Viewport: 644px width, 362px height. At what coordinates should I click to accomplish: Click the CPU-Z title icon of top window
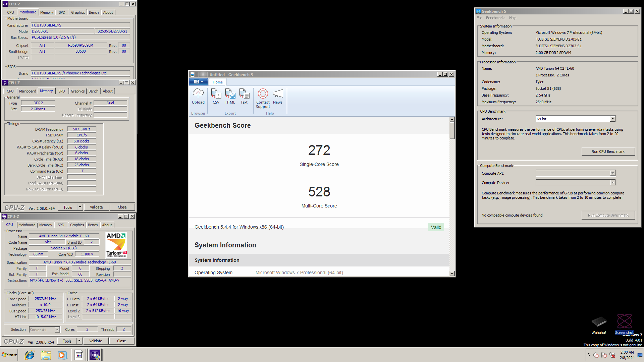5,4
